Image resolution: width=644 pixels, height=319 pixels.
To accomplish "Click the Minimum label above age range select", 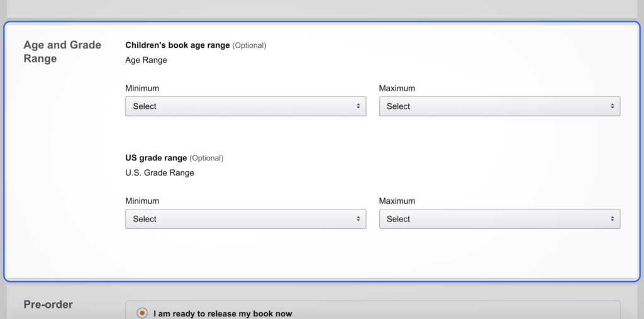I will (x=142, y=88).
